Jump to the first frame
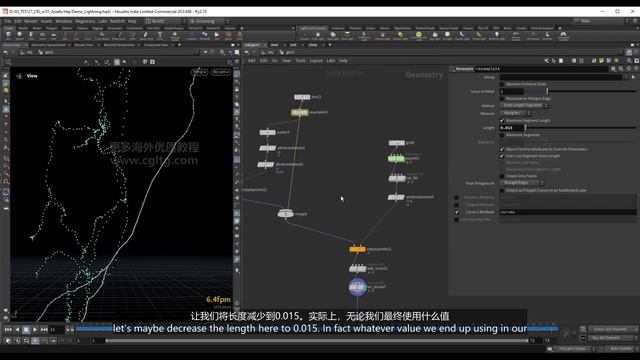 [x=8, y=329]
